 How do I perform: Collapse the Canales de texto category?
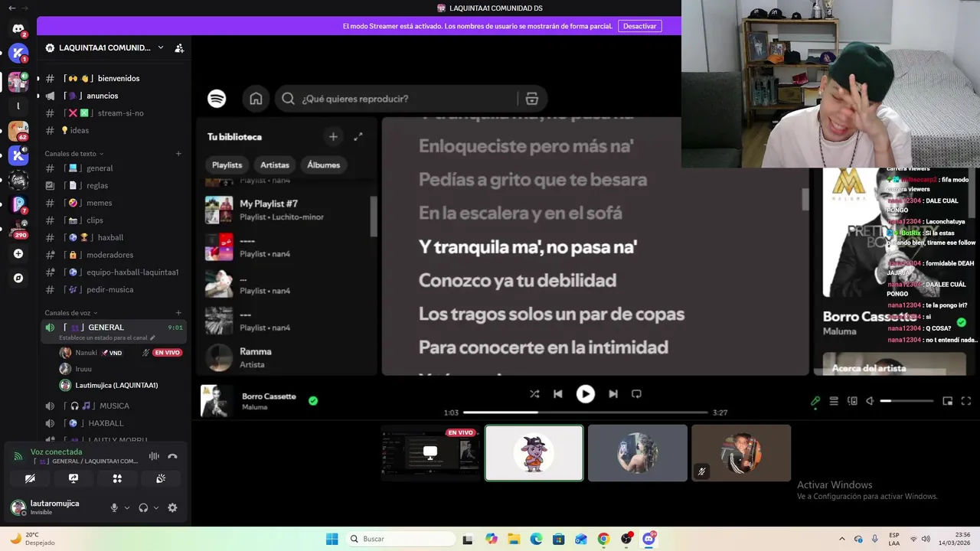click(73, 154)
